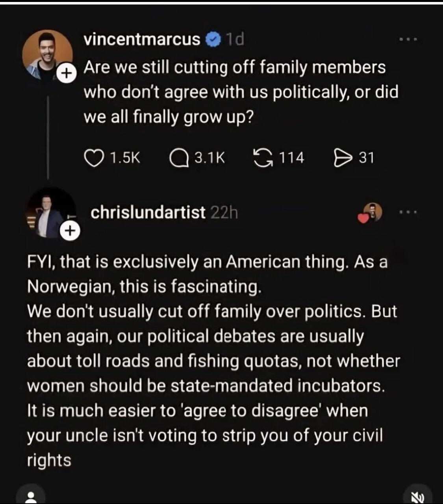Open the post text about cutting off family

pos(241,92)
